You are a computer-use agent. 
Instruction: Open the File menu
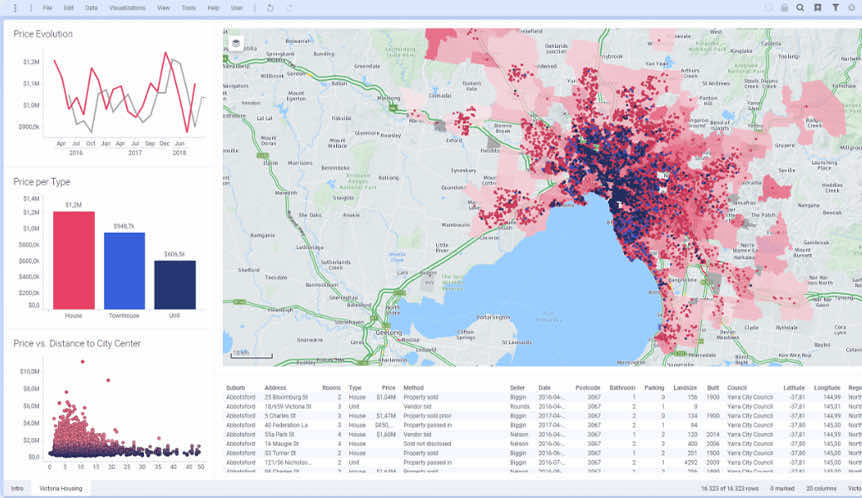pyautogui.click(x=48, y=8)
